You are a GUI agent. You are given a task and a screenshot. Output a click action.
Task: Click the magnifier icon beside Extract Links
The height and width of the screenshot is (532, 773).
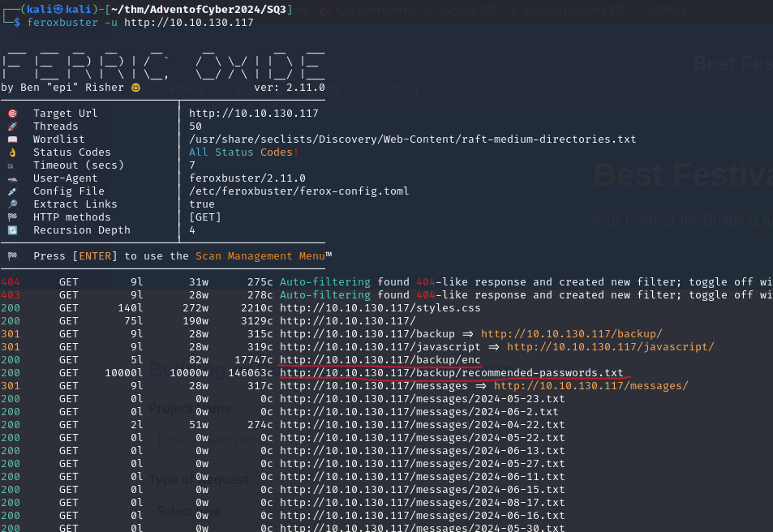(12, 204)
